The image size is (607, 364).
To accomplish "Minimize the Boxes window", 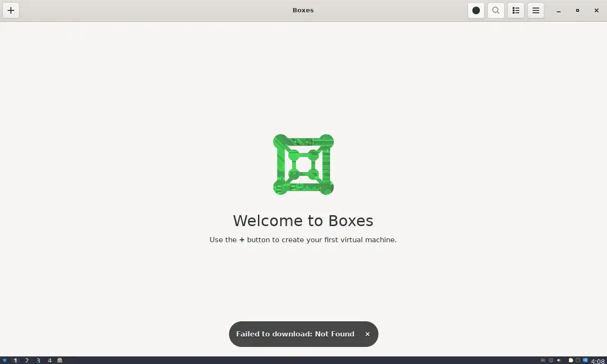I will click(x=559, y=10).
